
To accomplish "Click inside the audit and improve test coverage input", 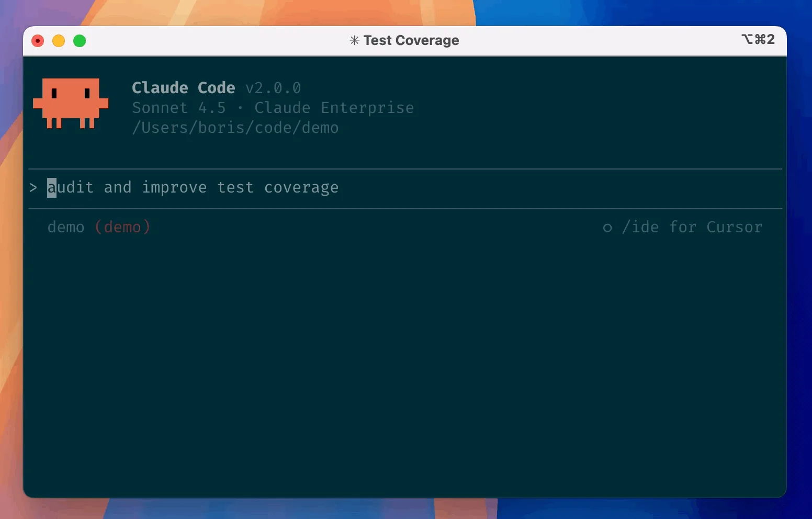I will click(194, 187).
